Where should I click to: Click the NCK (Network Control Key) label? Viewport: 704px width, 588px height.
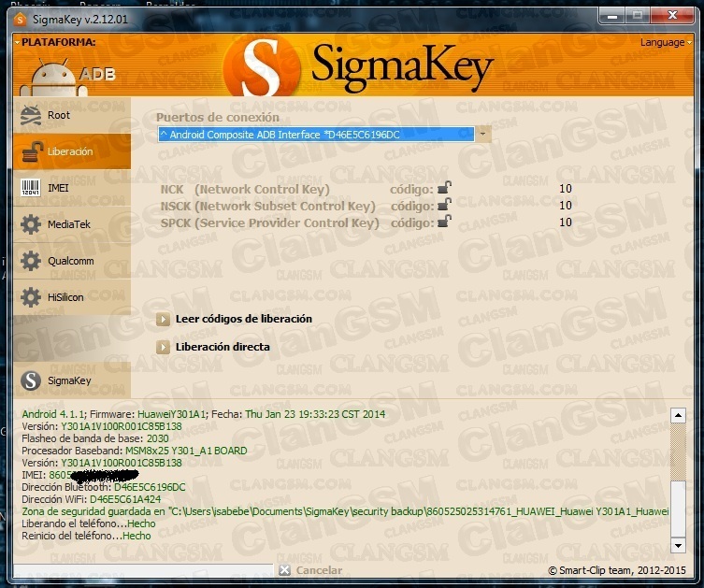245,189
